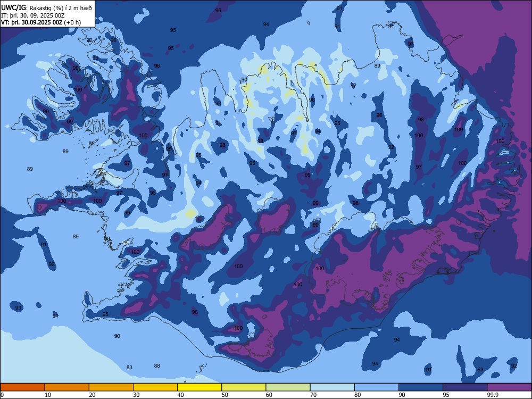
Task: Click the legend tick label '60'
Action: pyautogui.click(x=269, y=395)
